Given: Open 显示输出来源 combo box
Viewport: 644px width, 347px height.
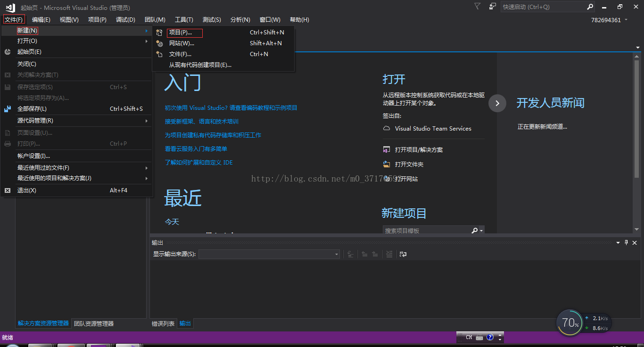Looking at the screenshot, I should [269, 254].
